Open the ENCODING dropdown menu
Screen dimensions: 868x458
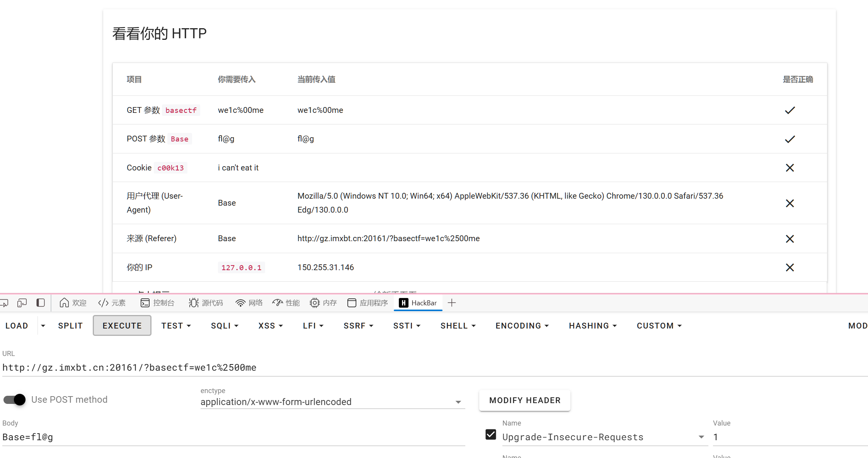(x=522, y=326)
